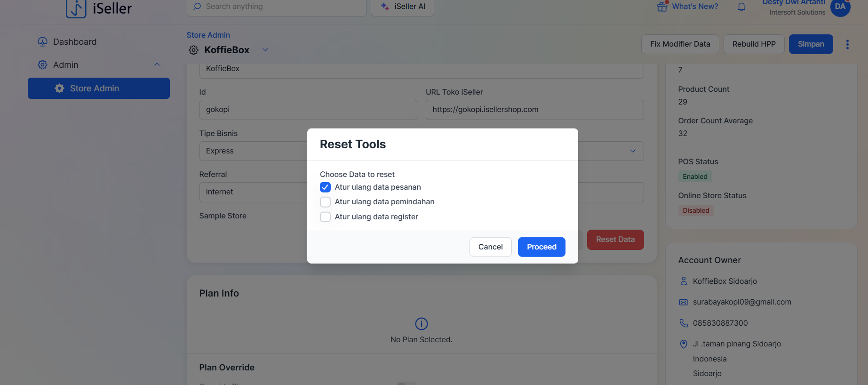Uncheck Atur ulang data pesanan

(x=325, y=187)
